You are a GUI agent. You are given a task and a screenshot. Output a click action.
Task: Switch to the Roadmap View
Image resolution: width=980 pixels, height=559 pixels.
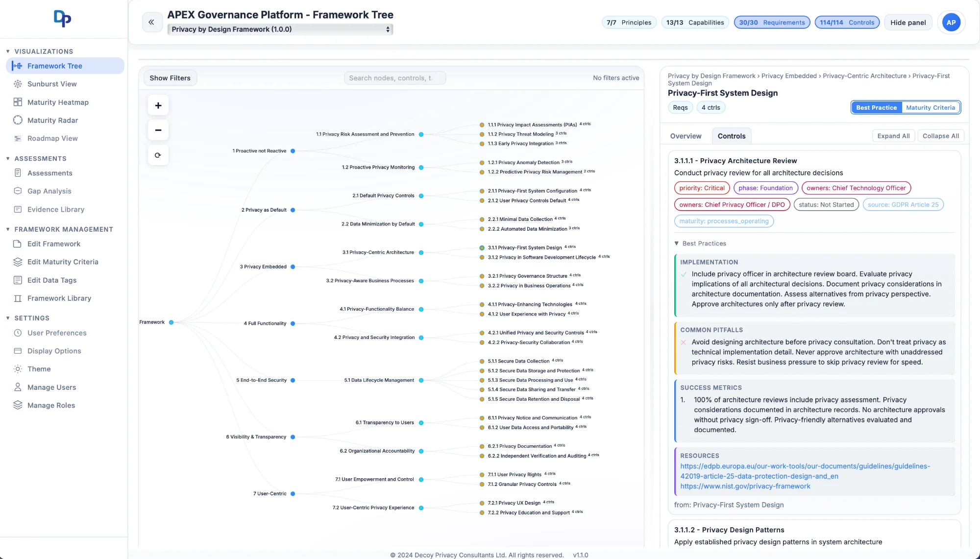[x=52, y=138]
